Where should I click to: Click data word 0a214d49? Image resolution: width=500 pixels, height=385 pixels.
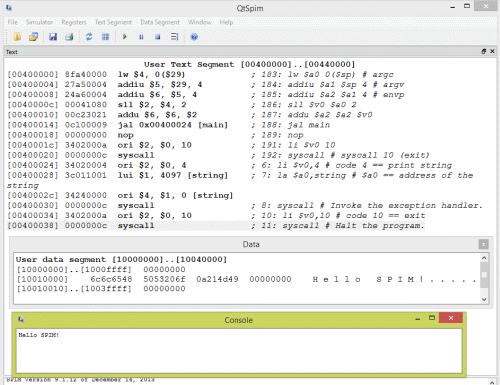pos(217,279)
